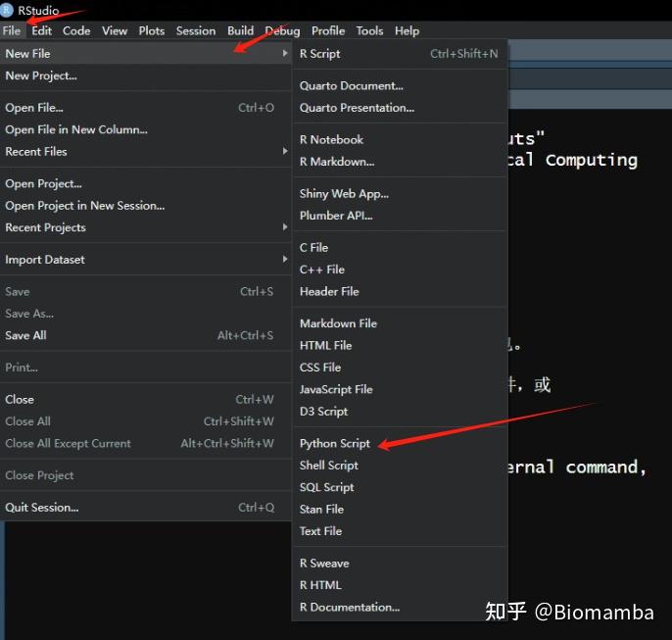This screenshot has height=640, width=672.
Task: Open the View menu
Action: [x=115, y=30]
